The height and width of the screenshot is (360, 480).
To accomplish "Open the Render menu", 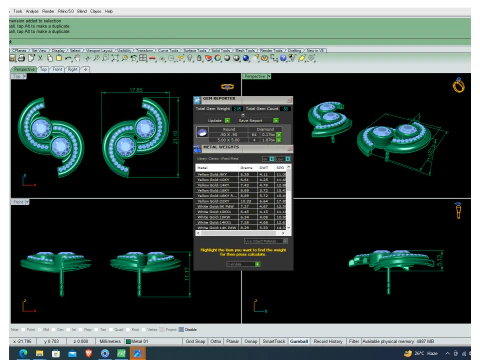I will point(48,11).
